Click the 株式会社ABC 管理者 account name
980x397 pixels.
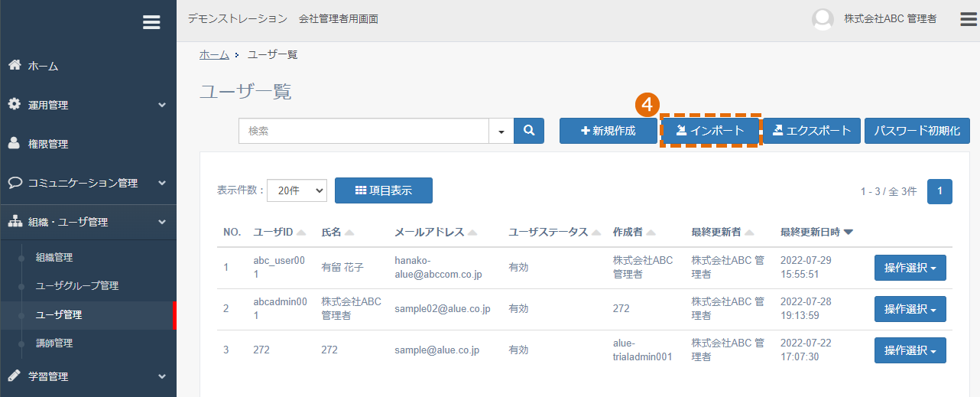click(890, 19)
